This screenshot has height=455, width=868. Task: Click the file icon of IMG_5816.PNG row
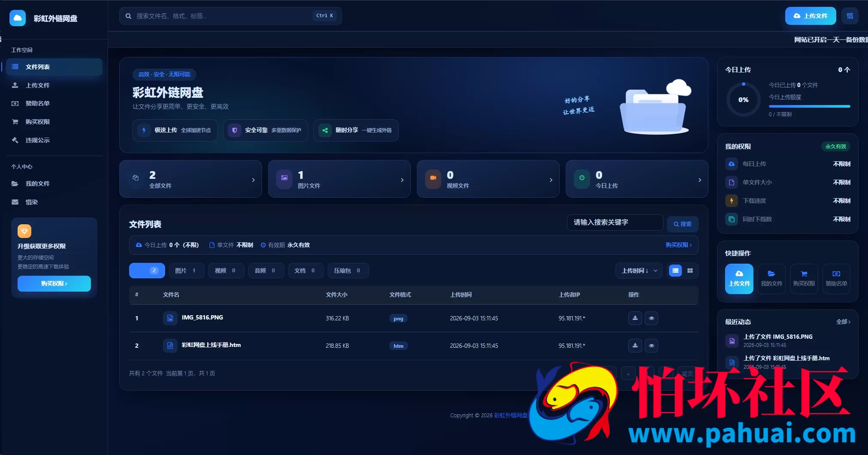(x=170, y=318)
